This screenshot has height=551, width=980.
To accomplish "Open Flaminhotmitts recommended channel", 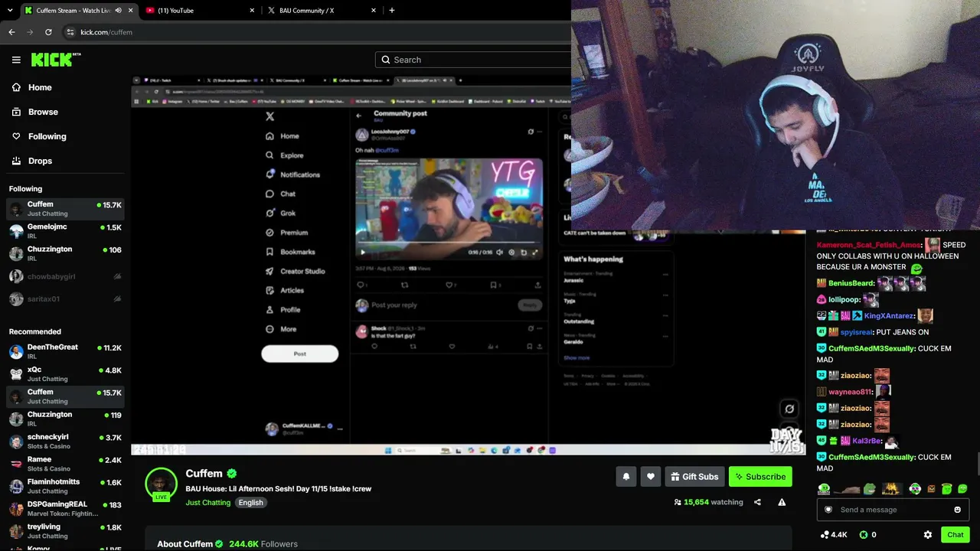I will click(65, 486).
